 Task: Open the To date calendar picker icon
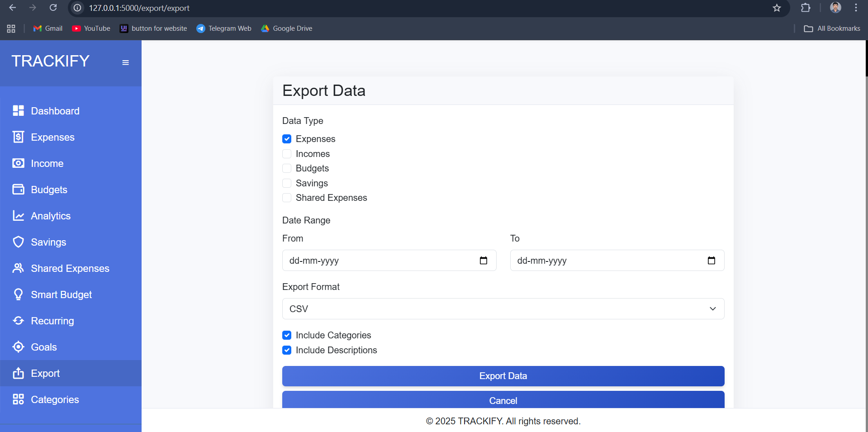pos(711,261)
